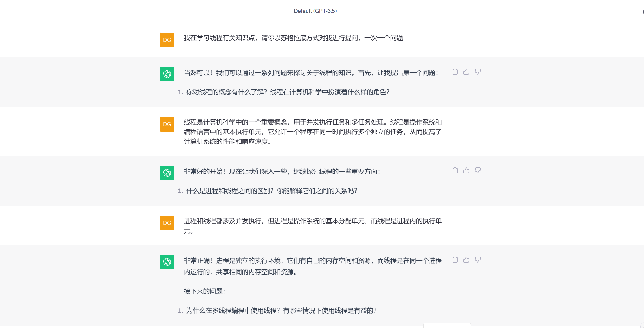Copy the last reply starting with 非常正确
Viewport: 644px width, 328px height.
(x=455, y=260)
